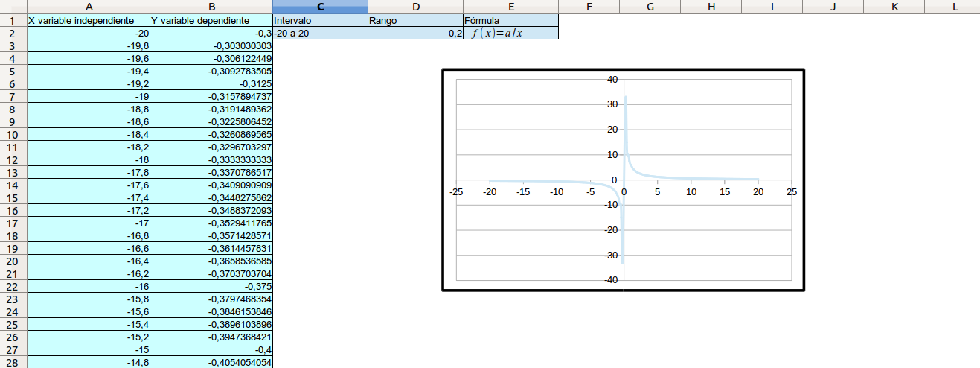
Task: Select the range cell showing 0,2
Action: pos(415,33)
